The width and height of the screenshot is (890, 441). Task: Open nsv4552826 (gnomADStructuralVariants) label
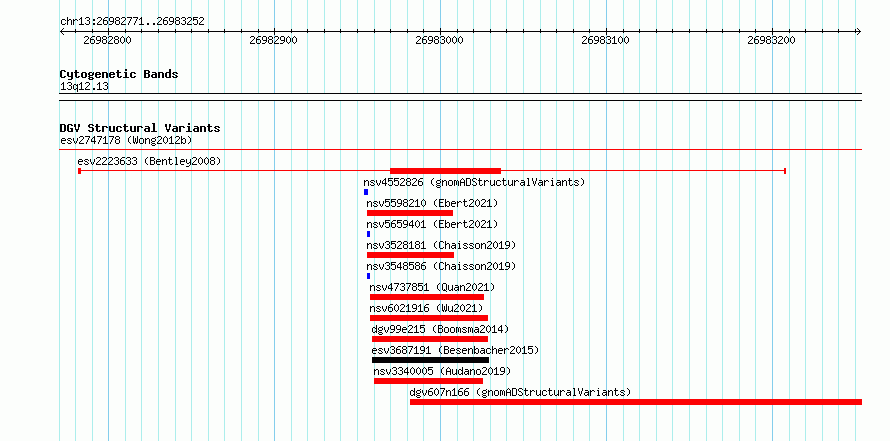(x=474, y=182)
